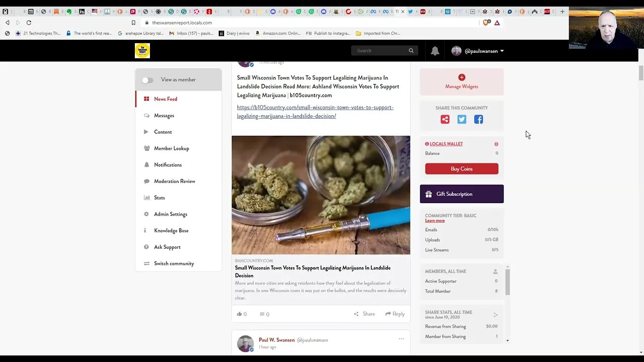Click the search magnifier icon
The height and width of the screenshot is (362, 644).
click(411, 51)
